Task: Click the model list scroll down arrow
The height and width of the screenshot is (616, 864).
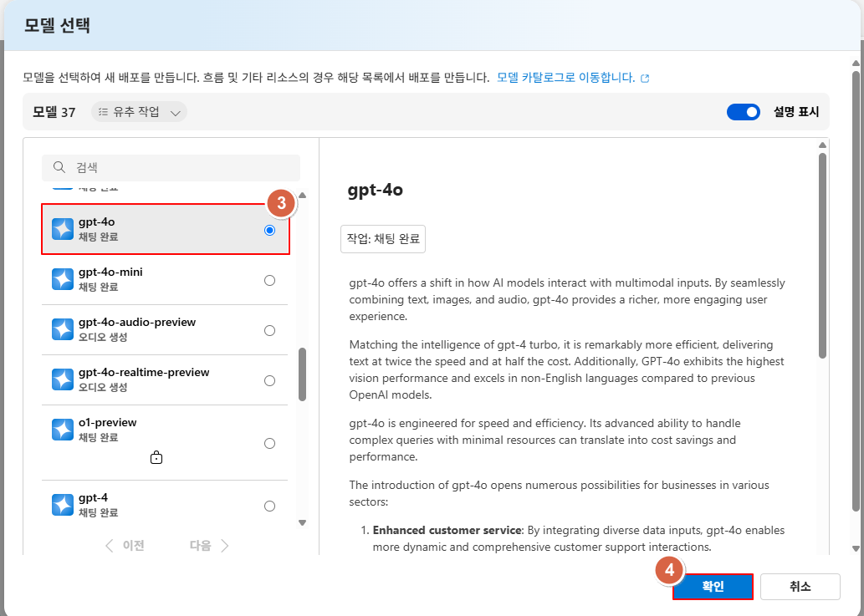Action: click(302, 522)
